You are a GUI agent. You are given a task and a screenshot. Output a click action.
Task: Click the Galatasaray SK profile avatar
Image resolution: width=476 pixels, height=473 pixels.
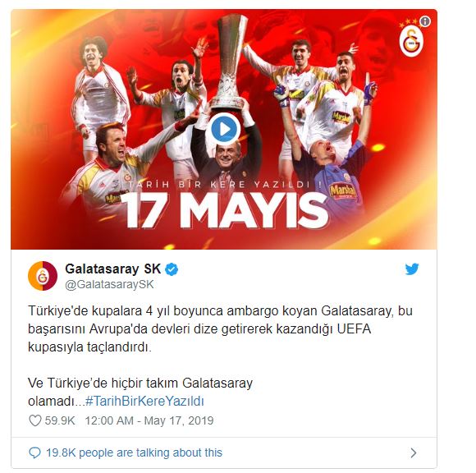[x=43, y=276]
